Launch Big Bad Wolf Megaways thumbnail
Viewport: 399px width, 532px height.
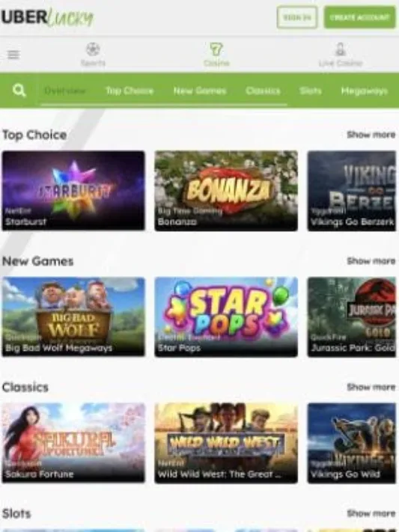pyautogui.click(x=73, y=317)
